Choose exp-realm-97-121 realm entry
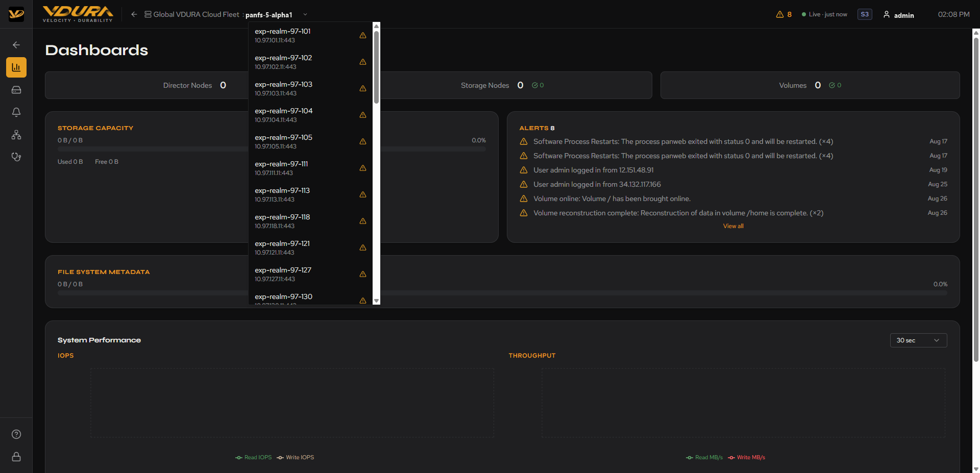Screen dimensions: 980x473 (310, 247)
